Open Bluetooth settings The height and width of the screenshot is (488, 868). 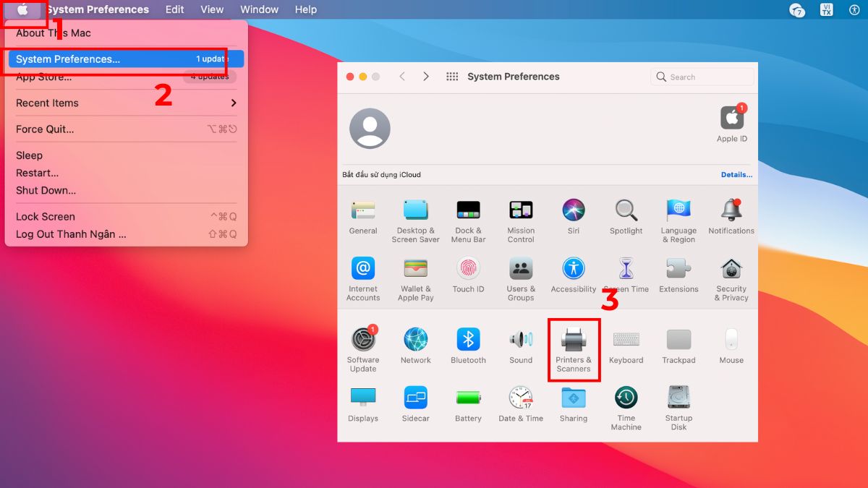[468, 346]
